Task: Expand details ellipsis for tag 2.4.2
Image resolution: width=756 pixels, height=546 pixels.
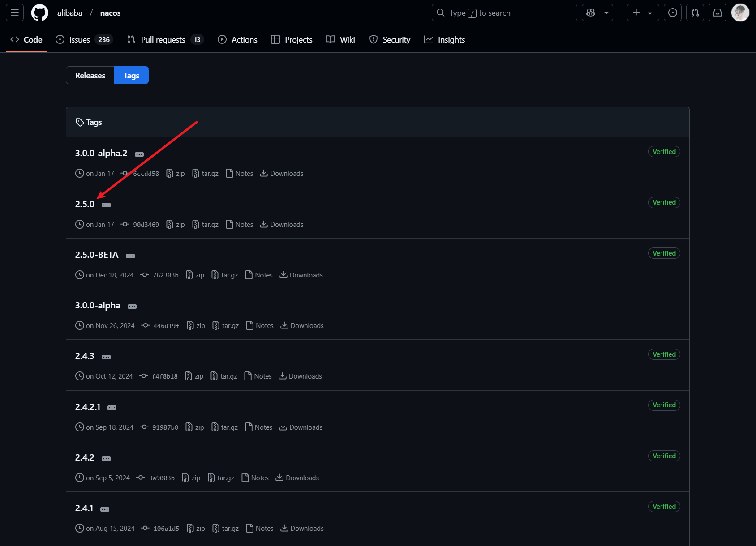Action: point(106,459)
